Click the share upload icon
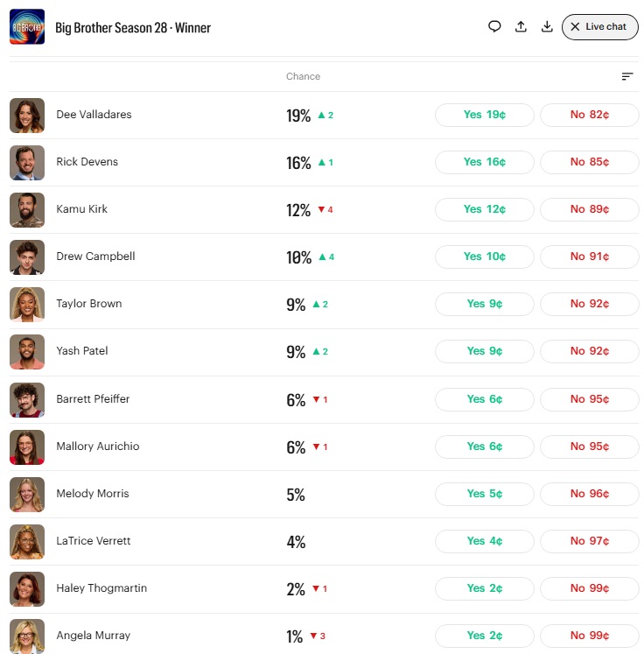This screenshot has width=644, height=654. 521,27
